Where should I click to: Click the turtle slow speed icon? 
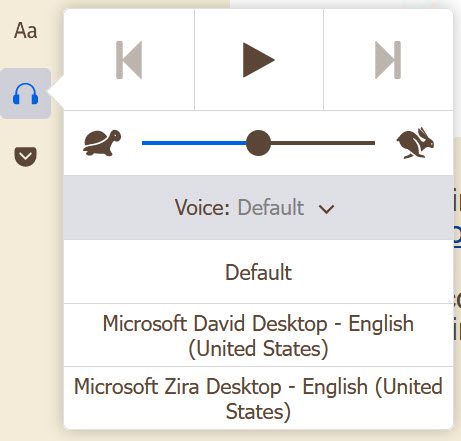[x=102, y=143]
